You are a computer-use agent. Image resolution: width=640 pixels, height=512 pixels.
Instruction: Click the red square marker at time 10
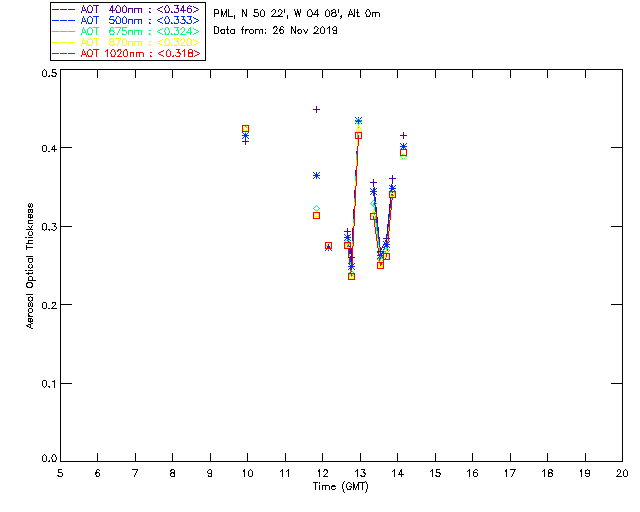[x=245, y=129]
